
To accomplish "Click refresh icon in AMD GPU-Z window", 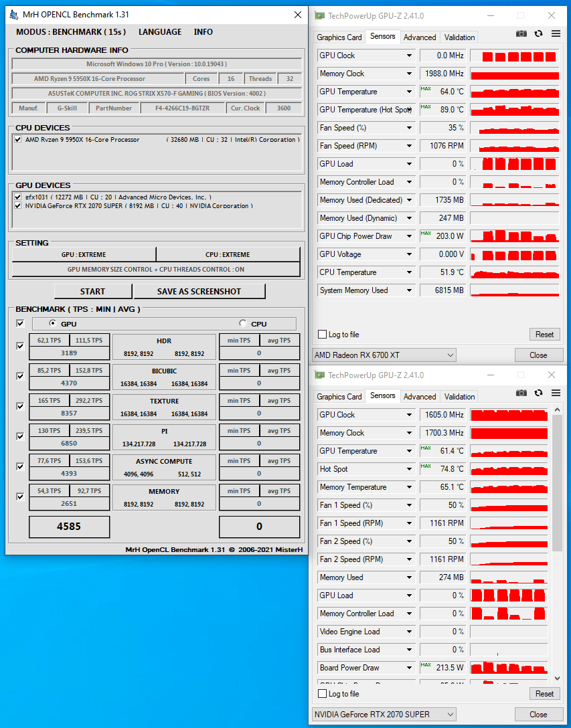I will pyautogui.click(x=538, y=33).
